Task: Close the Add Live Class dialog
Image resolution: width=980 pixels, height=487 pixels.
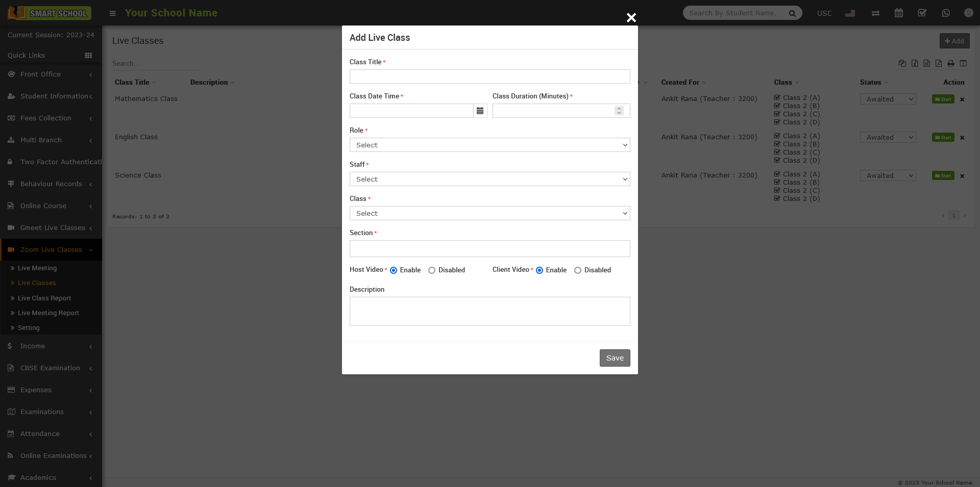Action: point(631,18)
